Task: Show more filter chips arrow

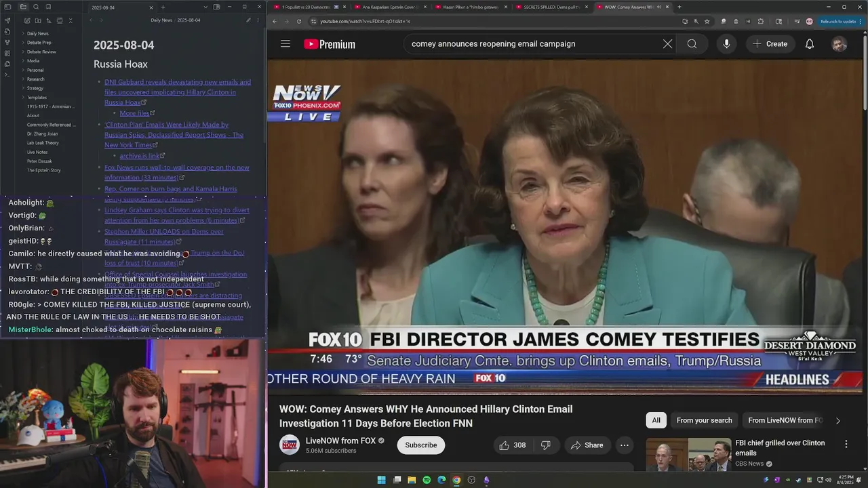Action: point(837,421)
